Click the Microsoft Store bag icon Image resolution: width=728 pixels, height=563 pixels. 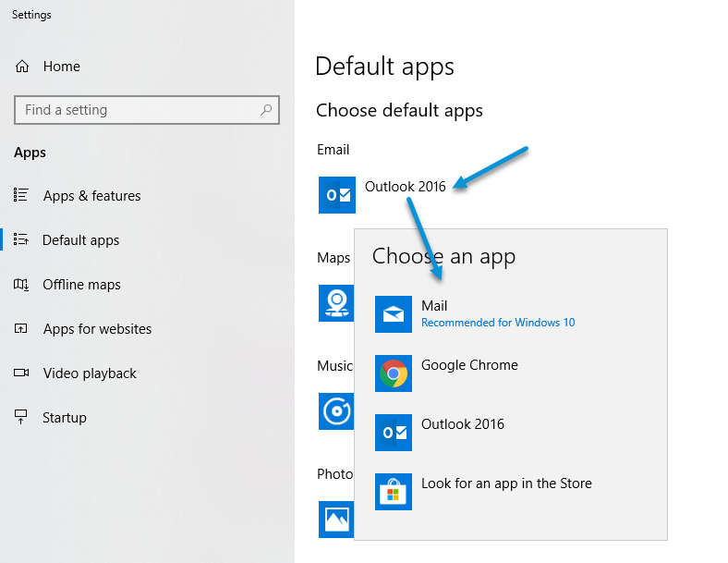pos(394,492)
